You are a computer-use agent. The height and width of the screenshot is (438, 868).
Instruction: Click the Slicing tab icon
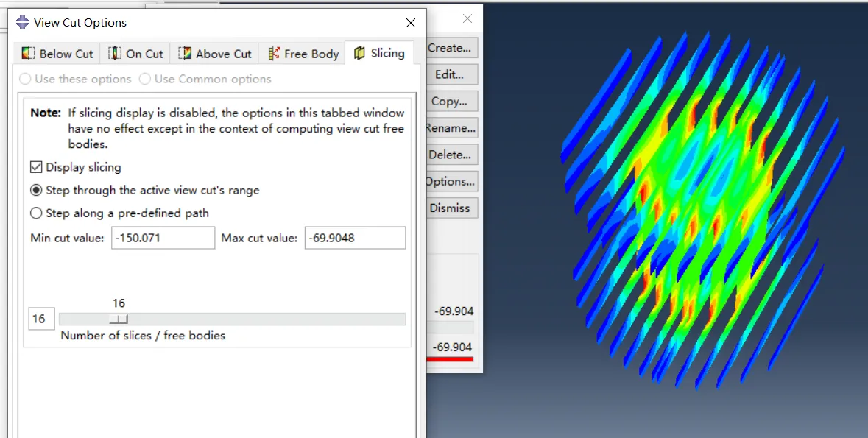360,53
